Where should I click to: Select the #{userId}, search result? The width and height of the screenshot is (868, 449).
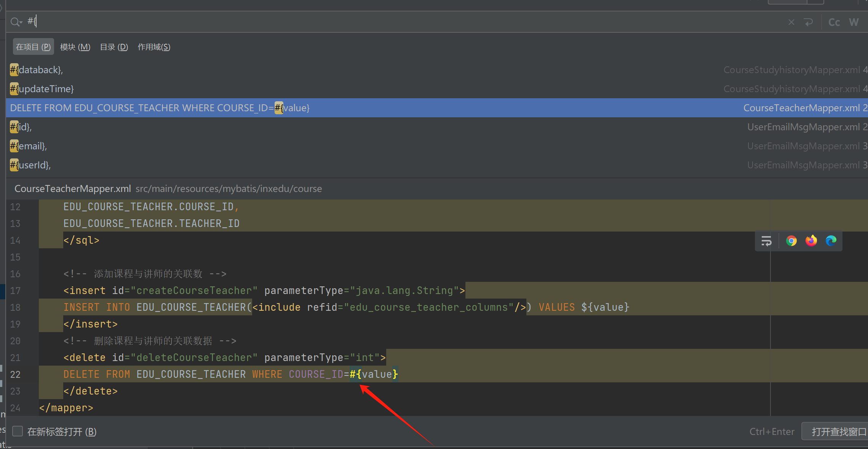tap(437, 165)
